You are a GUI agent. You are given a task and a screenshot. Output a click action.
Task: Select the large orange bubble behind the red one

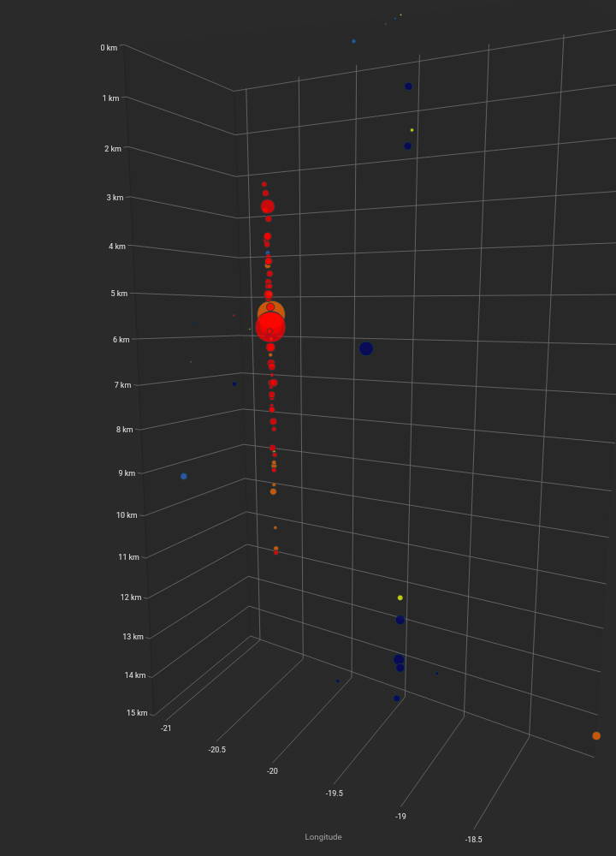click(272, 310)
